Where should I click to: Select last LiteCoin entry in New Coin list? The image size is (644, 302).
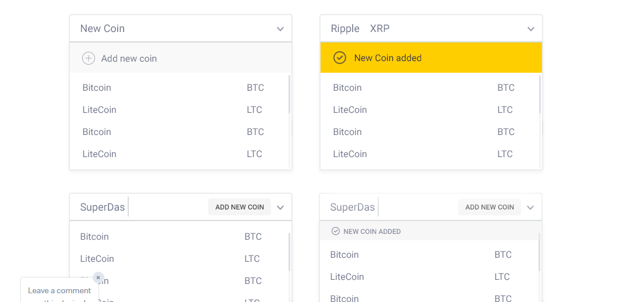pos(173,154)
